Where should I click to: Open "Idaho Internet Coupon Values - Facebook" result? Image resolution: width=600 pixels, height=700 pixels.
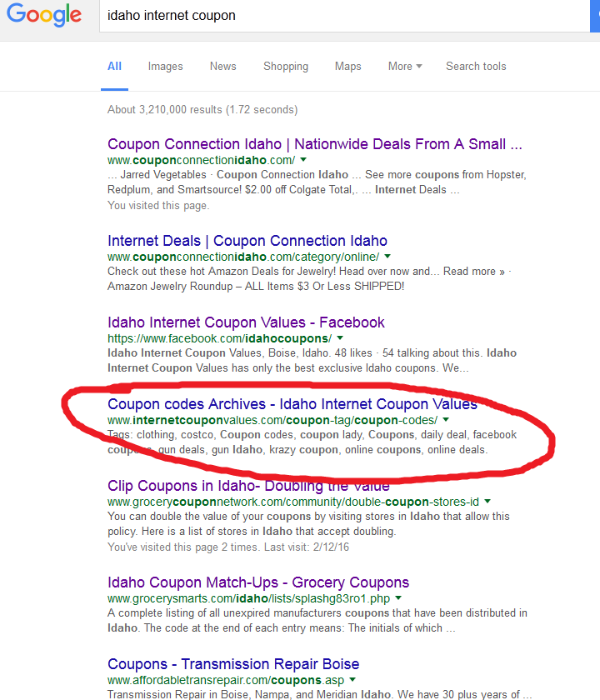click(246, 322)
